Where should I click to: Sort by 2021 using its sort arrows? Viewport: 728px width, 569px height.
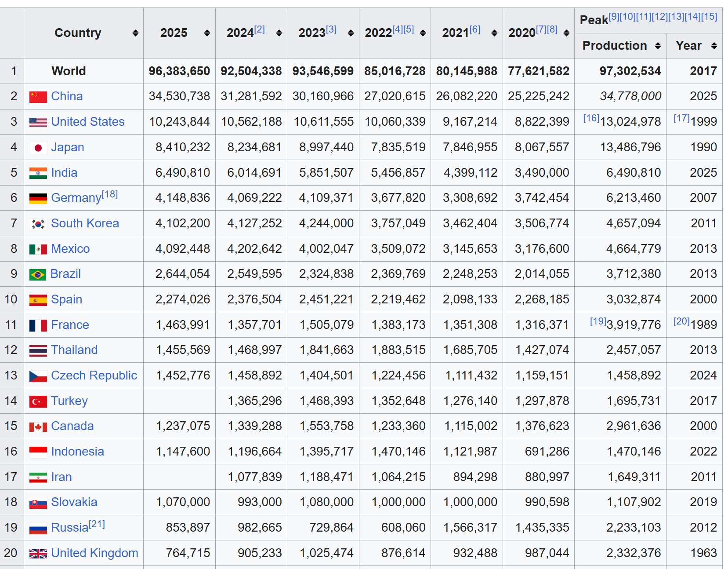coord(494,33)
